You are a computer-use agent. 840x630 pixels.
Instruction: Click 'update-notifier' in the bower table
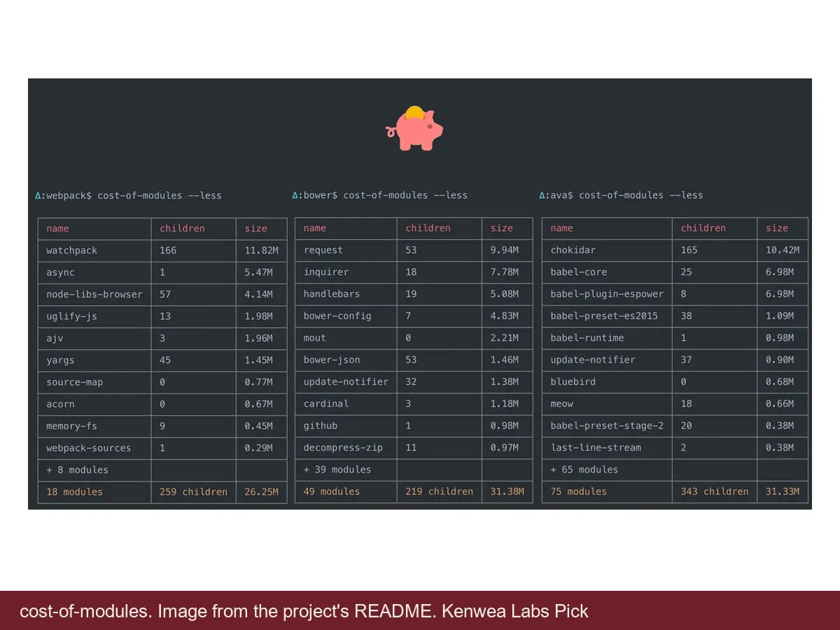point(346,381)
